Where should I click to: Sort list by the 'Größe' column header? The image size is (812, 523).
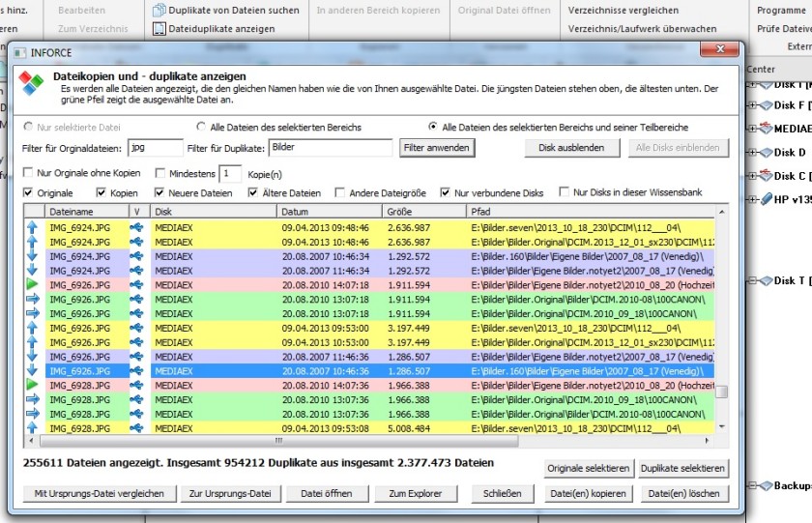[x=424, y=212]
